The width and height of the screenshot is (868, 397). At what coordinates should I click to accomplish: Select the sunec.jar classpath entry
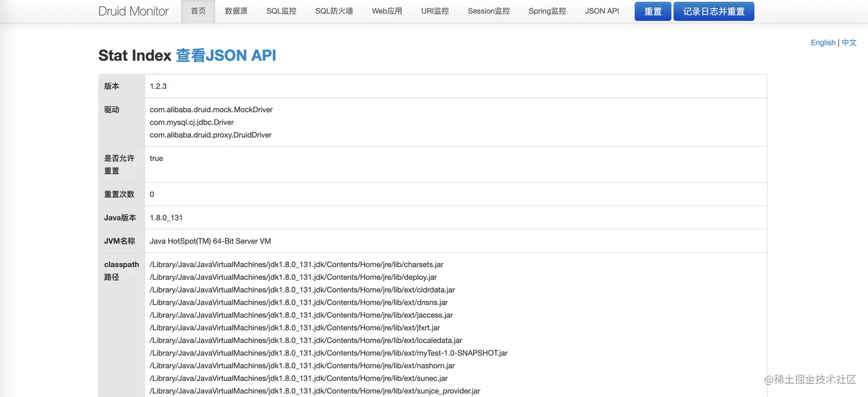click(299, 379)
